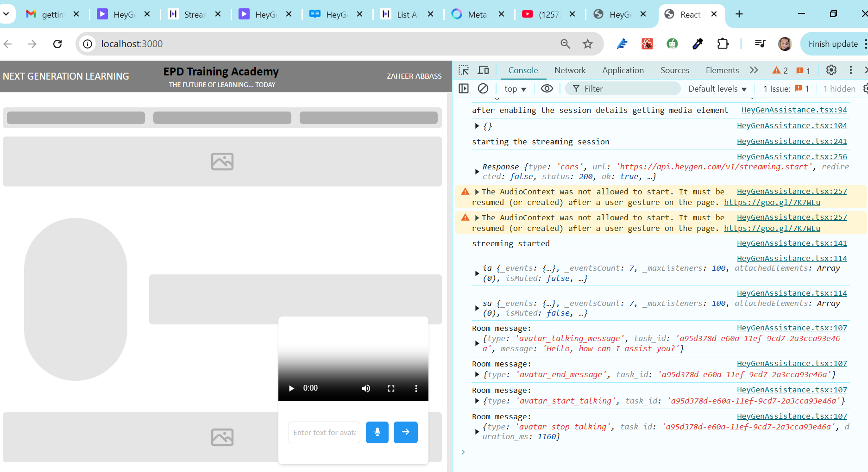Switch to the Sources tab
This screenshot has height=472, width=868.
click(675, 70)
